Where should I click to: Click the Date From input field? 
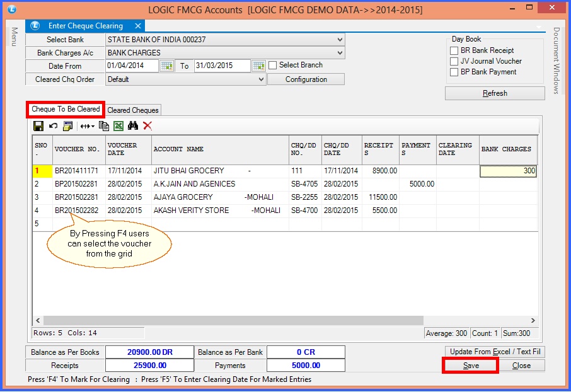(x=132, y=66)
